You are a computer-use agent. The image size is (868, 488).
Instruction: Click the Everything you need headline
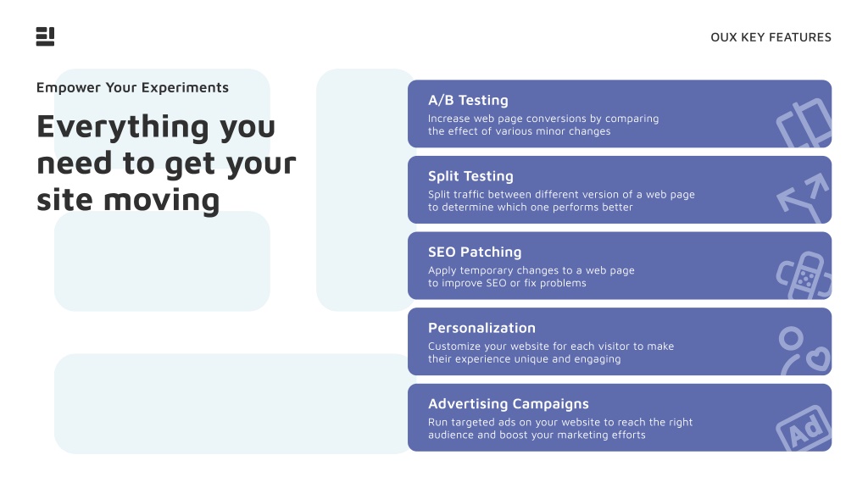click(166, 163)
